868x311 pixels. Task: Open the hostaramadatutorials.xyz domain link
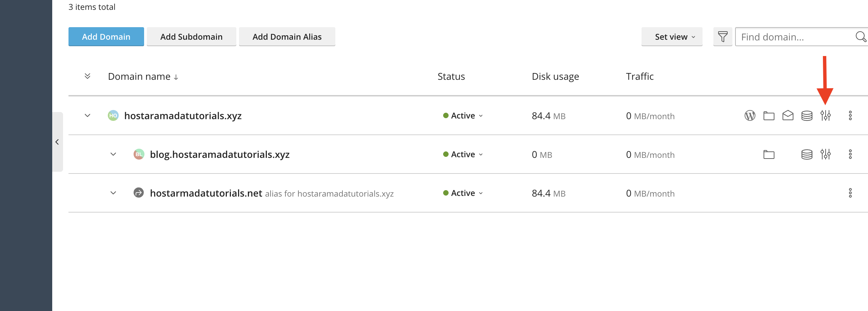click(183, 116)
